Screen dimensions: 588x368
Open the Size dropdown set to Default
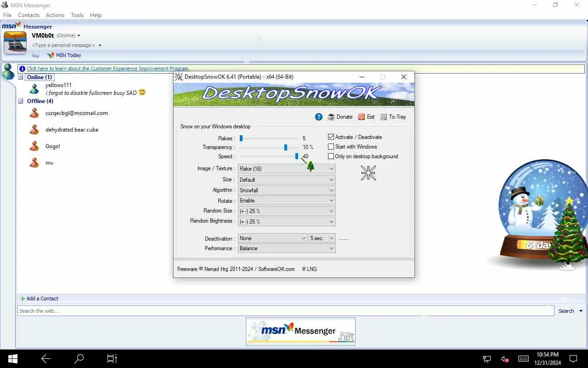287,180
